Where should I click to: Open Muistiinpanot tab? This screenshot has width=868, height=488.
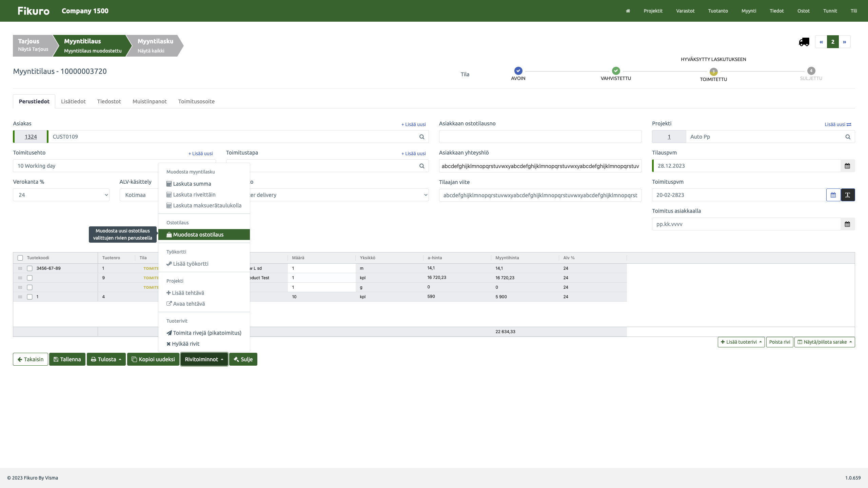[150, 101]
